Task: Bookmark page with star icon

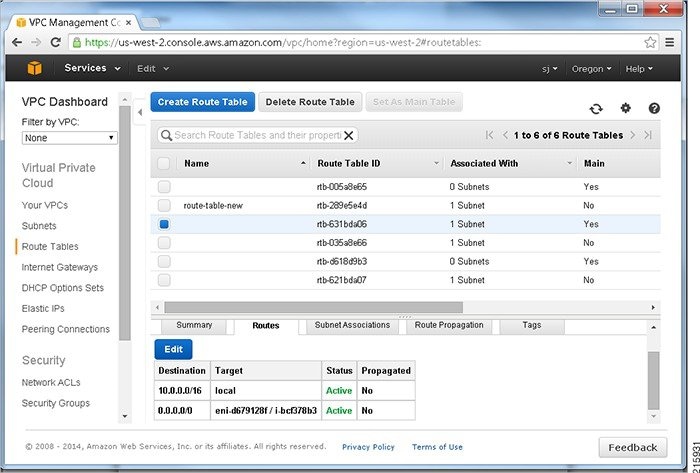Action: 650,42
